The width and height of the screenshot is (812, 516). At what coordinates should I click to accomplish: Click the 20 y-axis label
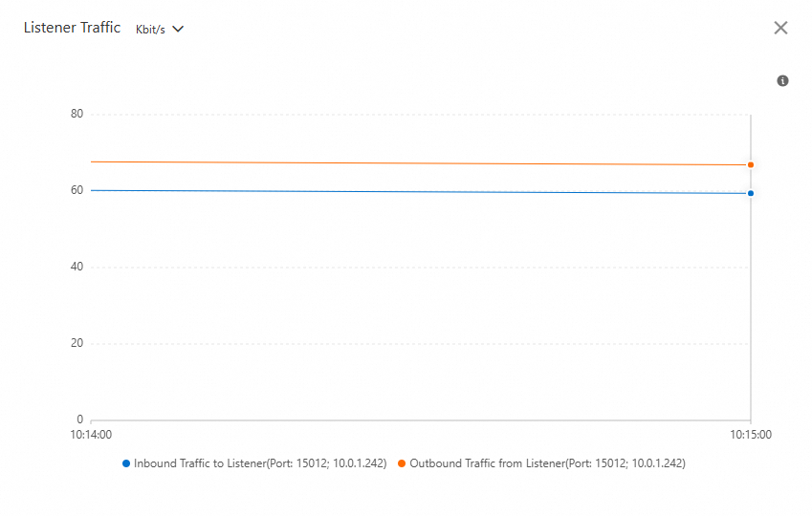tap(77, 343)
